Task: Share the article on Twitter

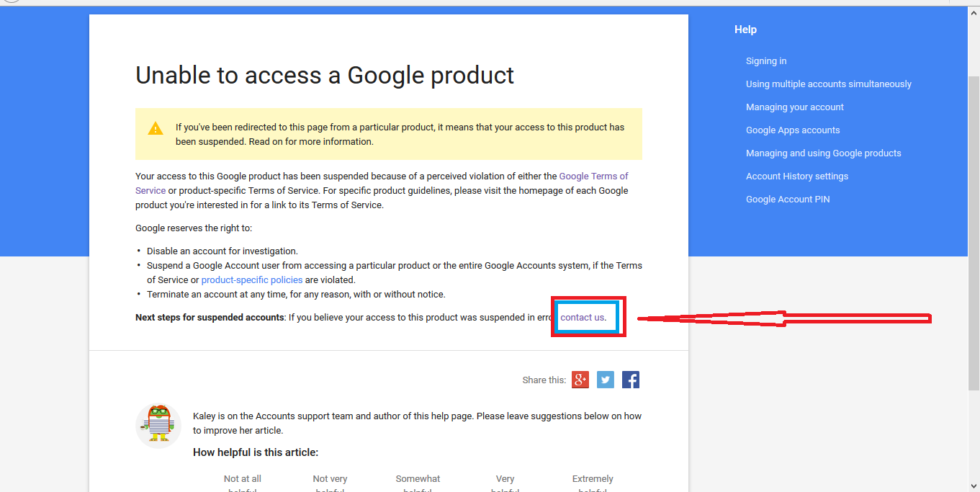Action: (x=606, y=380)
